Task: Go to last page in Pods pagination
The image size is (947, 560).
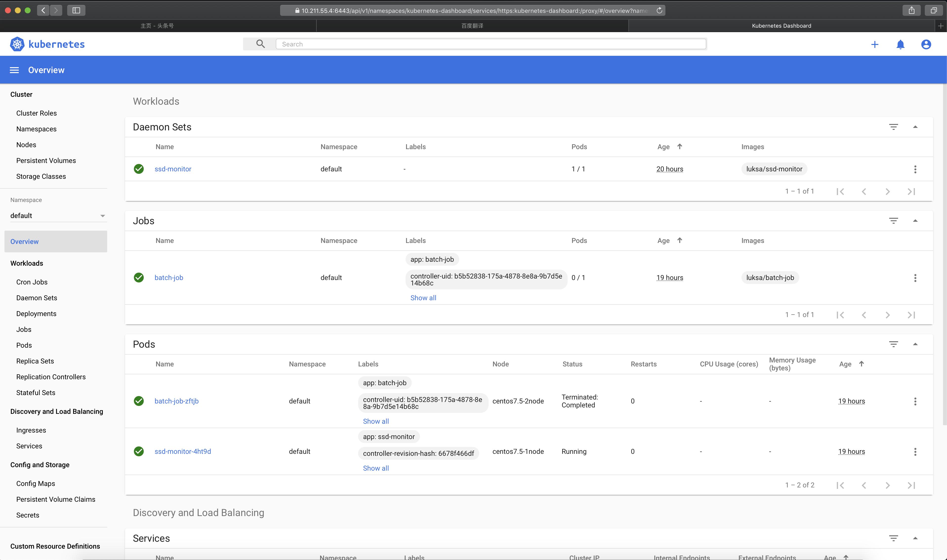Action: point(911,485)
